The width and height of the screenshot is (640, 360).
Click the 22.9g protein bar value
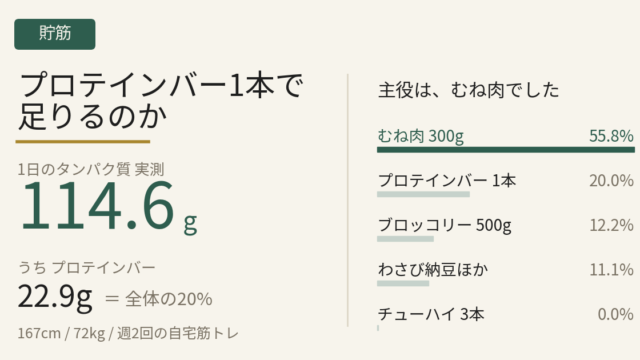pos(55,297)
